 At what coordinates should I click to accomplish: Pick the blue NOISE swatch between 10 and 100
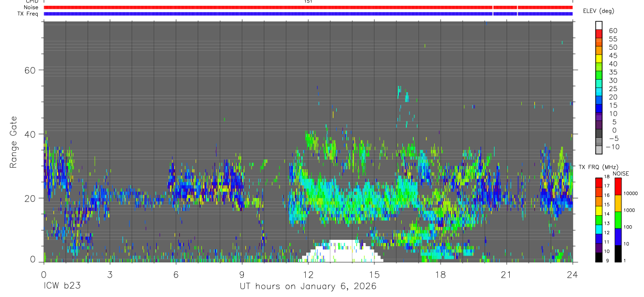point(617,236)
